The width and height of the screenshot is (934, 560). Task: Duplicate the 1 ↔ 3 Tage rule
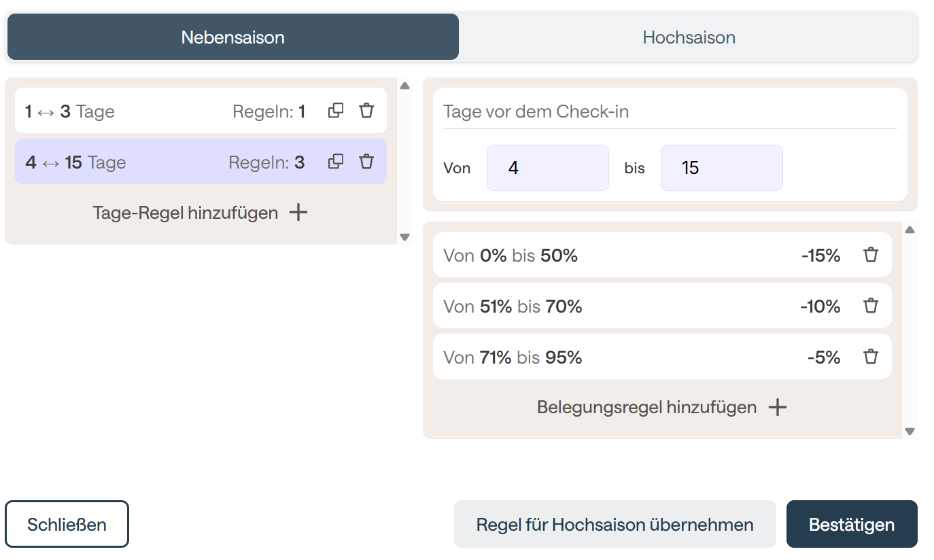click(336, 111)
